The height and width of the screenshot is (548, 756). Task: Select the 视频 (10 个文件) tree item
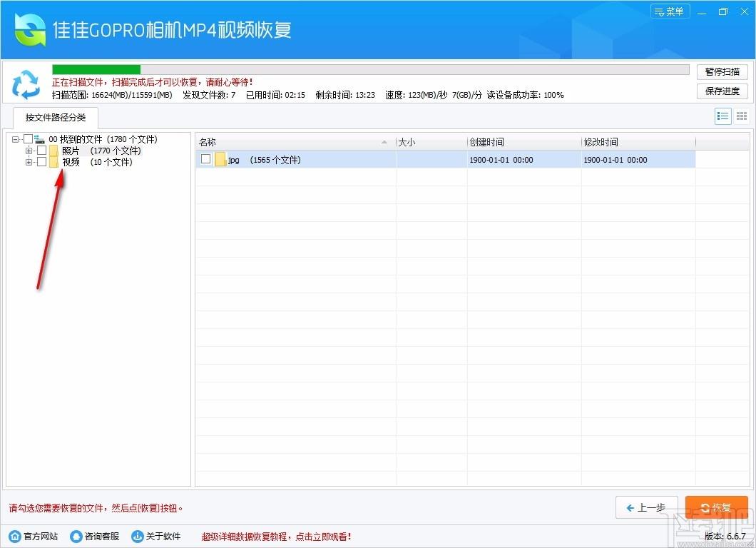[x=97, y=162]
